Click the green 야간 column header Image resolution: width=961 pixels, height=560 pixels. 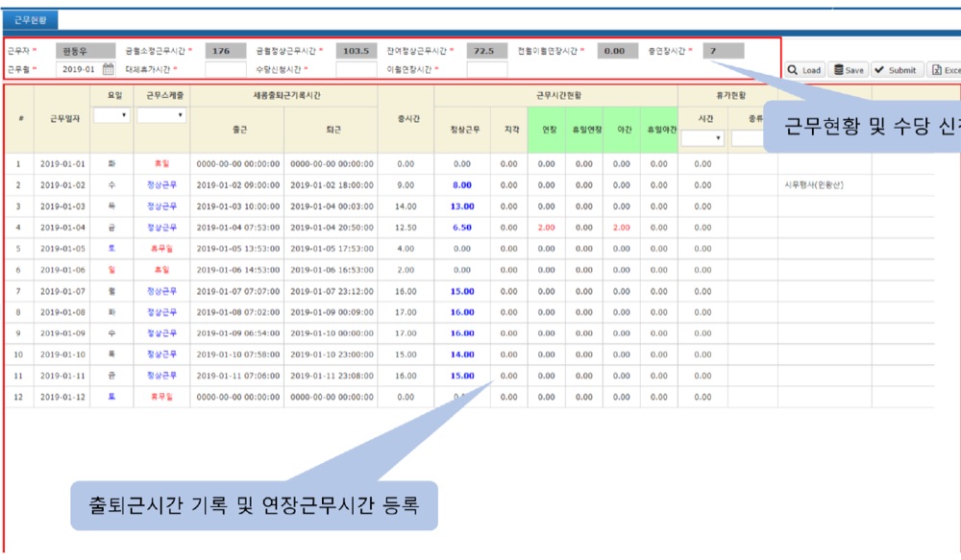(622, 130)
